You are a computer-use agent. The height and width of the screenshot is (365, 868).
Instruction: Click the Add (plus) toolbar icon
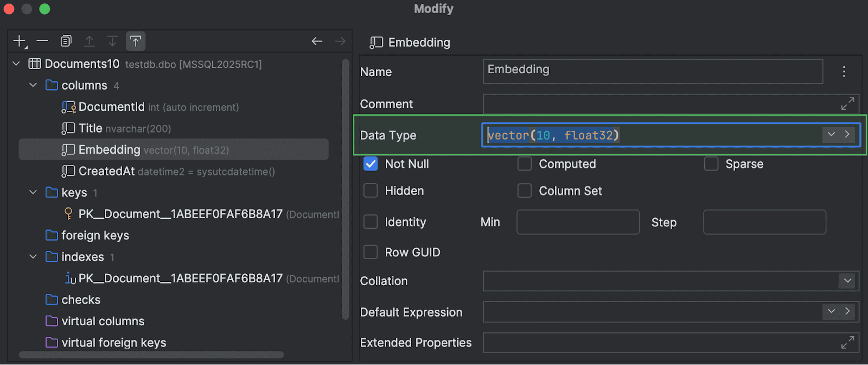(20, 41)
